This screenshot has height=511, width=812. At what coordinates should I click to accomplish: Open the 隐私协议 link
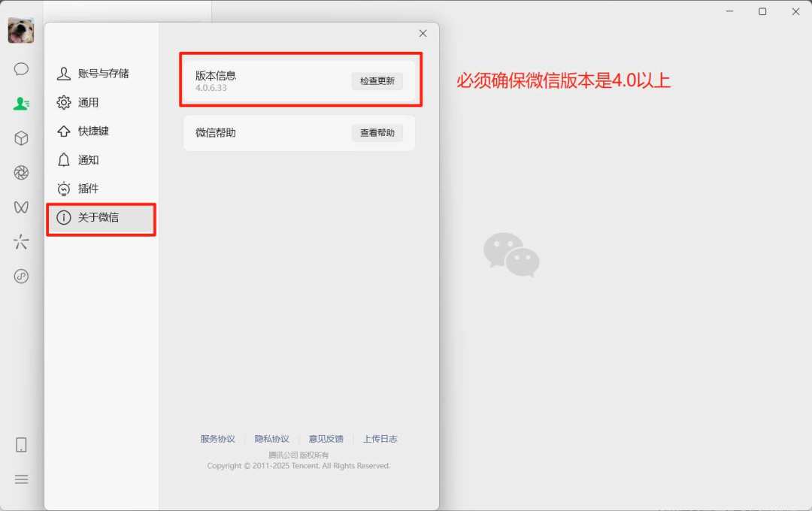tap(272, 439)
